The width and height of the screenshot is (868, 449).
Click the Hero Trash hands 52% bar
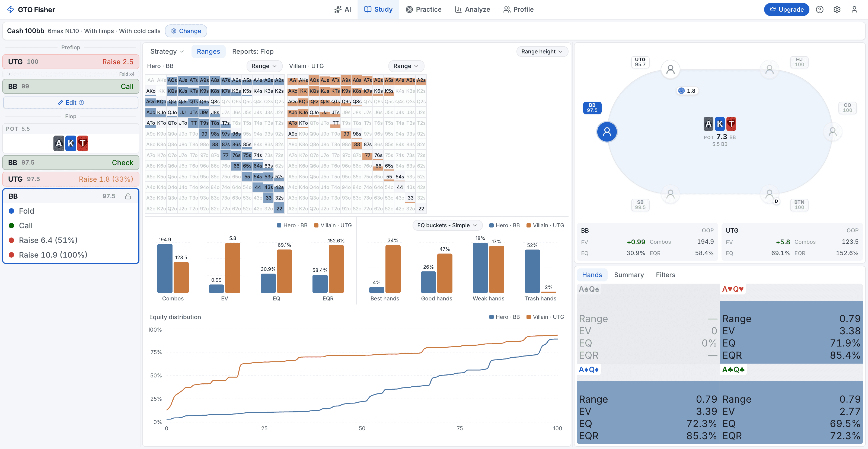532,271
